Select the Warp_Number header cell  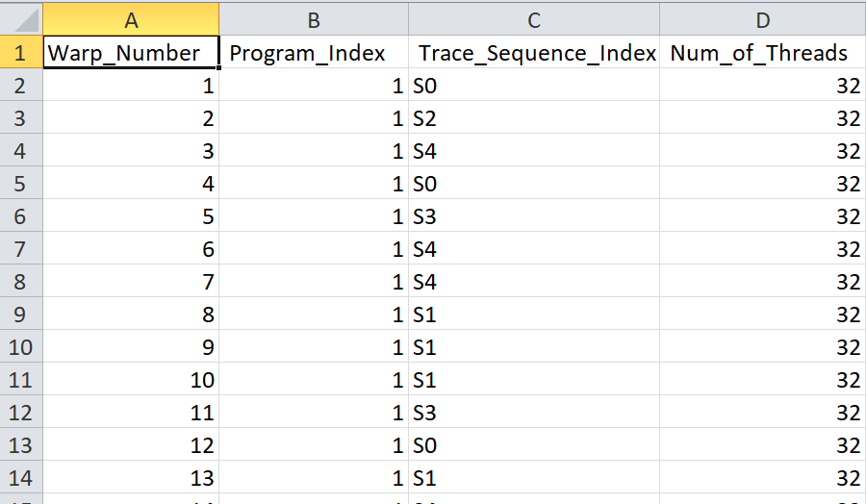click(x=131, y=53)
